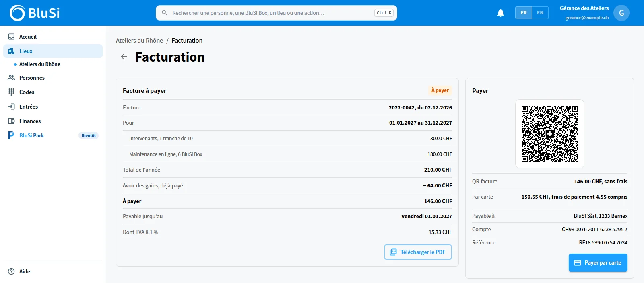Click the Lieux building icon
This screenshot has width=644, height=283.
11,51
